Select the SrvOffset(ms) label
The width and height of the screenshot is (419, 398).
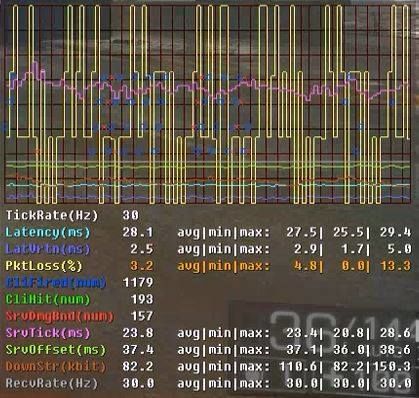click(56, 350)
